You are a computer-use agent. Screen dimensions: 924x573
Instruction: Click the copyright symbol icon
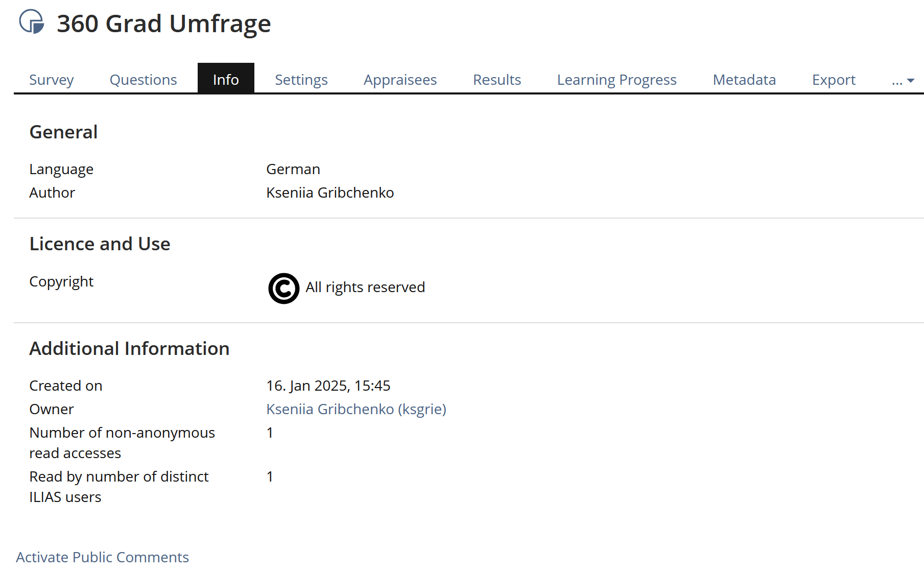click(x=283, y=288)
